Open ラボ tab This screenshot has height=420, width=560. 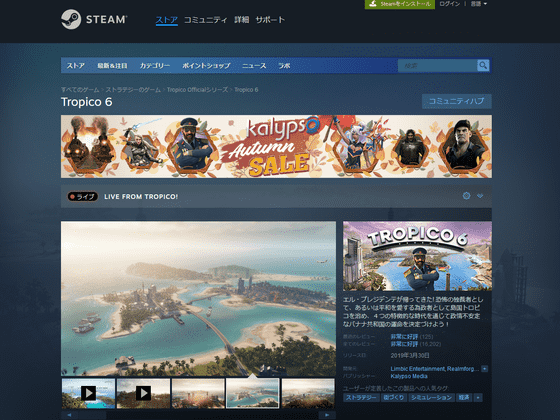[x=284, y=66]
